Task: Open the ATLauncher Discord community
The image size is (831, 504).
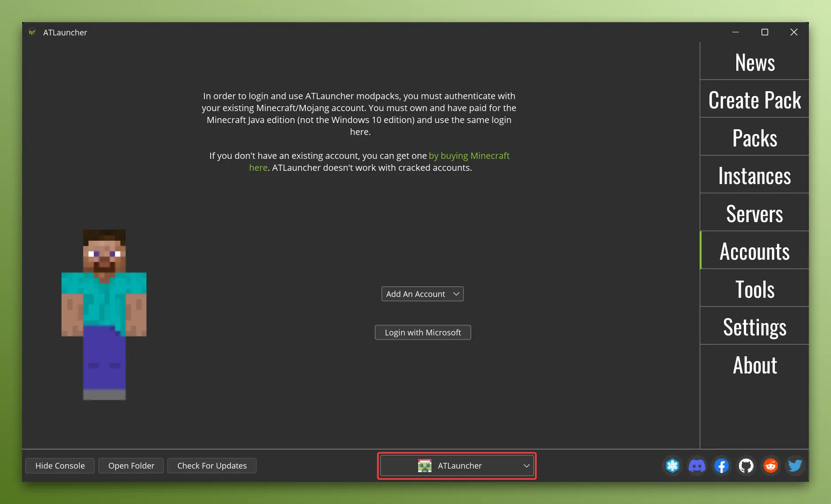Action: (x=697, y=466)
